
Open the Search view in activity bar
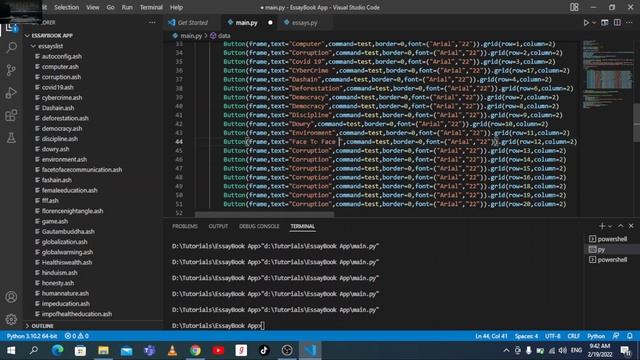coord(11,47)
